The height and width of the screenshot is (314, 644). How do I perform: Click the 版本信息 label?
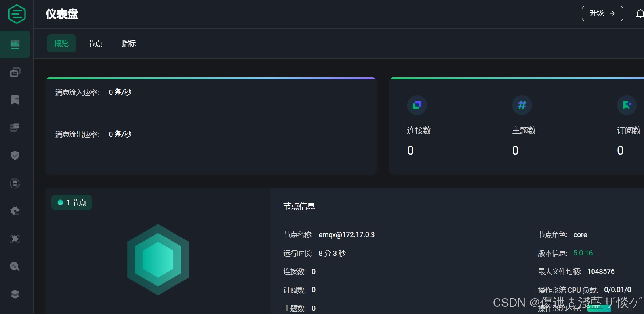[x=553, y=253]
